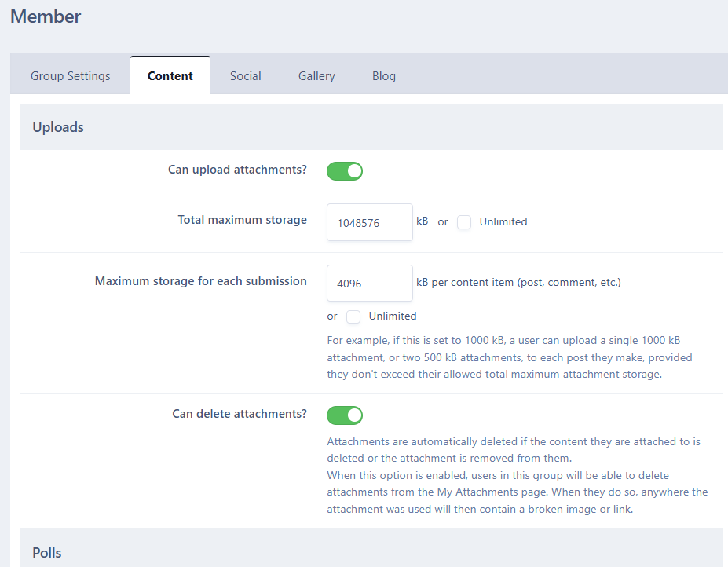Focus the per-submission storage field showing 4096
The width and height of the screenshot is (728, 567).
(x=369, y=283)
